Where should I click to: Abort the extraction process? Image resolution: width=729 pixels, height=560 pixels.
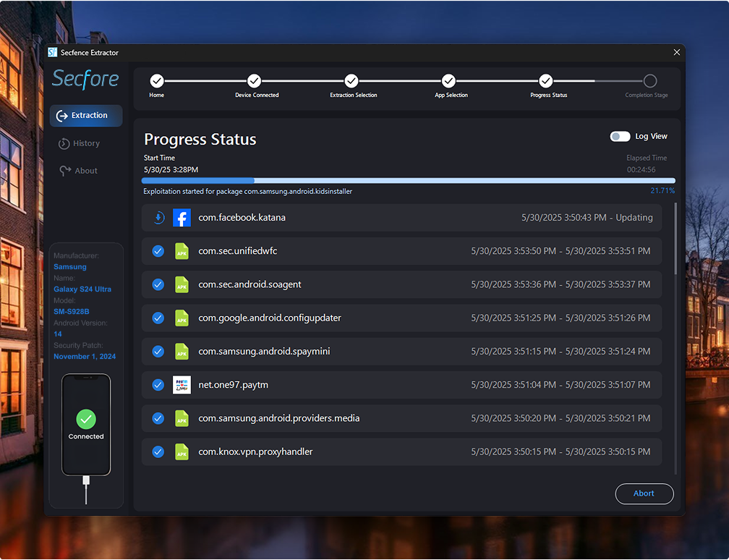644,494
